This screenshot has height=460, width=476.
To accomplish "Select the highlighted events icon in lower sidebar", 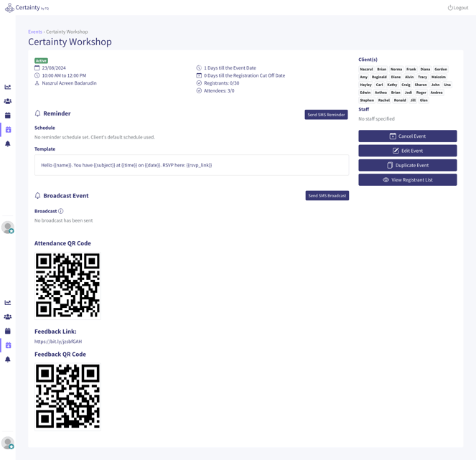I will [x=8, y=345].
